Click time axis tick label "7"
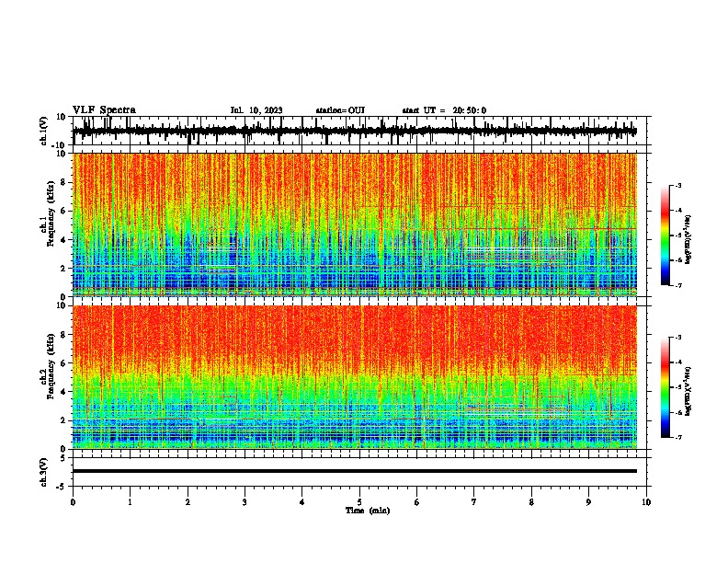The image size is (728, 563). coord(474,502)
